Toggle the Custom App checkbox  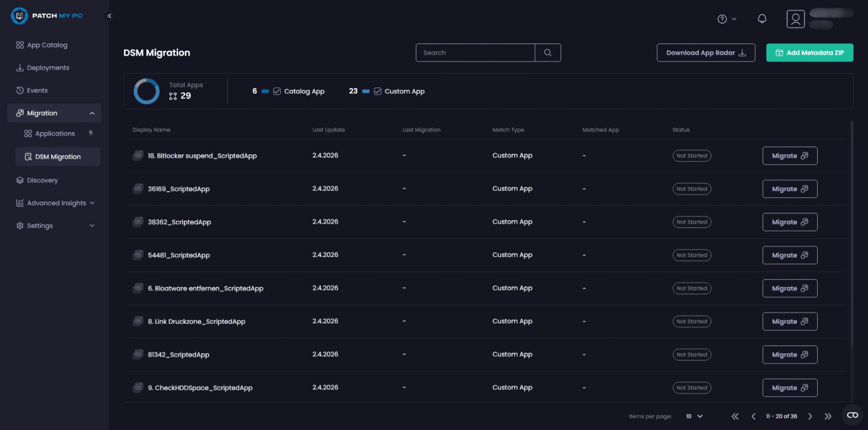point(378,91)
